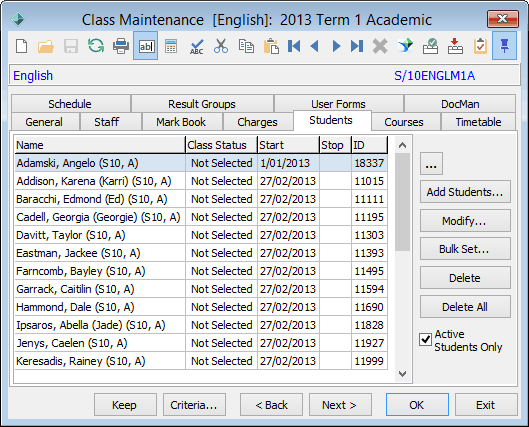
Task: Click the blue-green star arrow icon
Action: tap(405, 46)
